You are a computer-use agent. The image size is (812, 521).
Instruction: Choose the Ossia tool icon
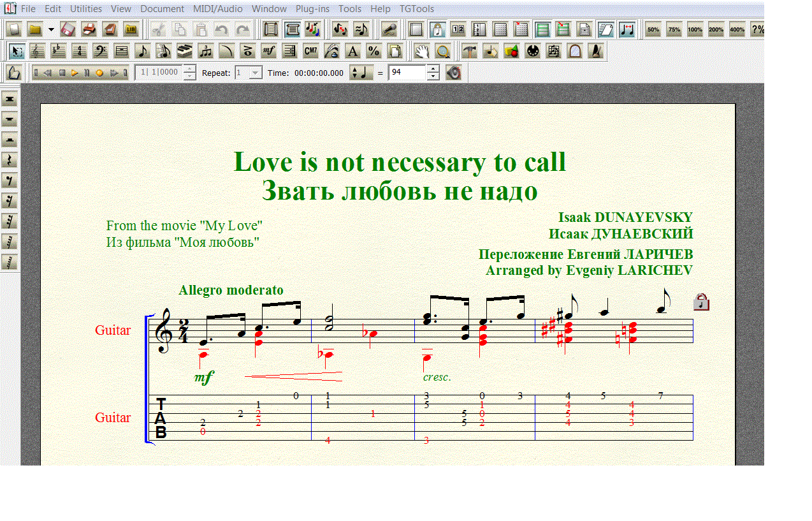pyautogui.click(x=554, y=52)
